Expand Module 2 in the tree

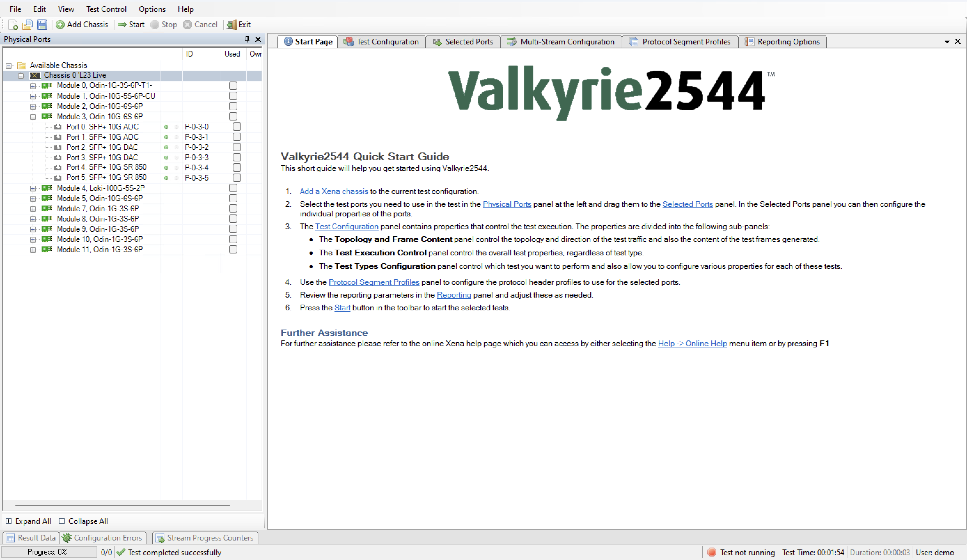tap(33, 106)
